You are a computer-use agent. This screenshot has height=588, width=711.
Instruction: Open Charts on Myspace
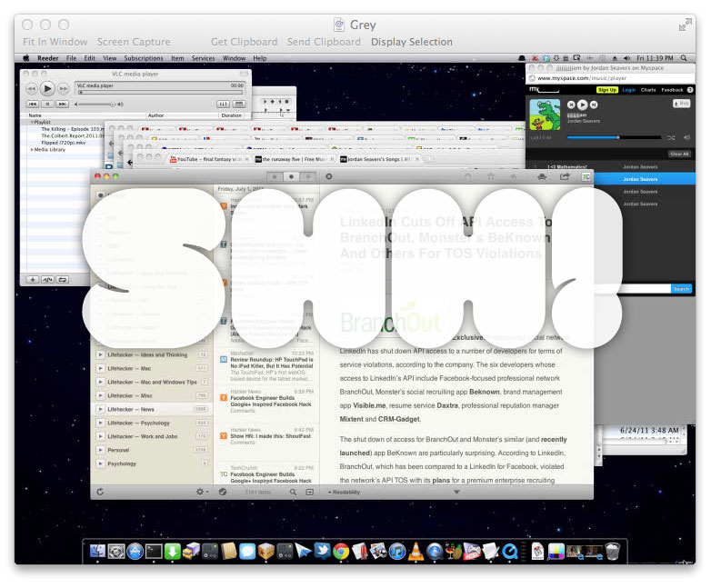click(x=648, y=90)
